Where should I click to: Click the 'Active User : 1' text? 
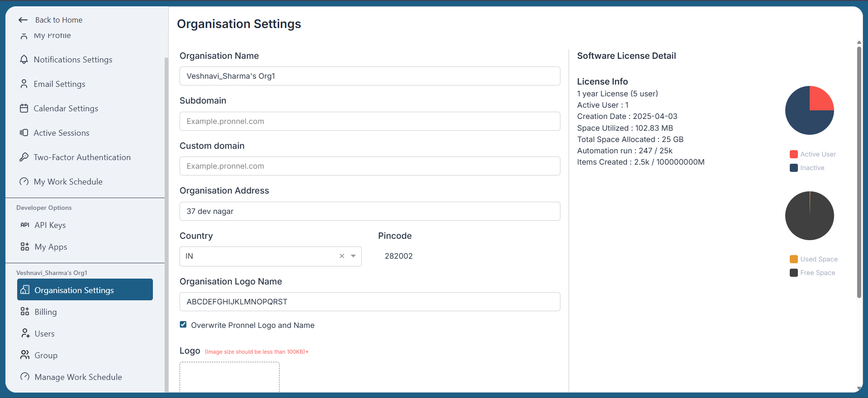(x=603, y=105)
